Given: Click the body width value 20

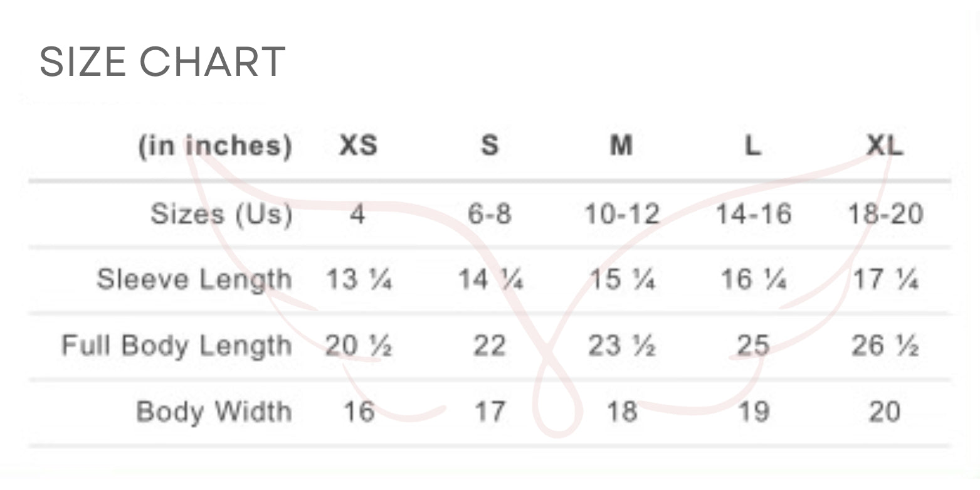Looking at the screenshot, I should [x=885, y=412].
